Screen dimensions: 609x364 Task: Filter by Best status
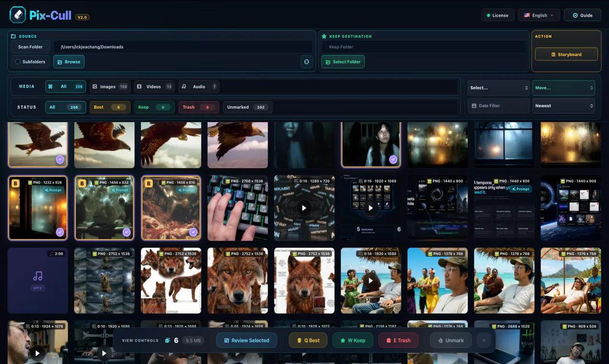point(110,107)
